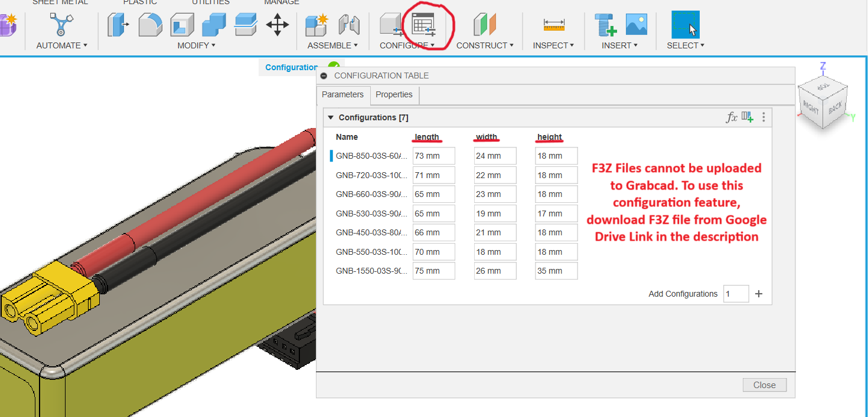Open the Configuration Table icon
This screenshot has height=417, width=868.
pos(423,25)
